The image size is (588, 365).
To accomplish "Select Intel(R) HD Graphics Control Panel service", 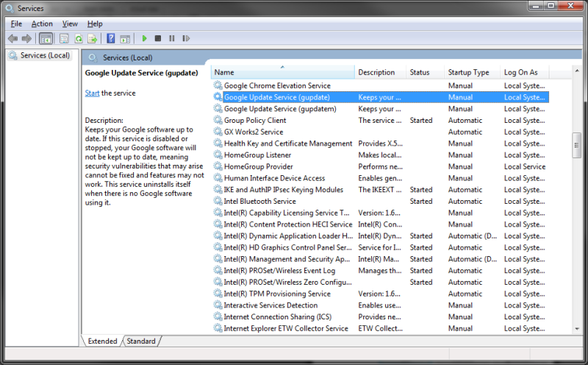I will pos(380,247).
